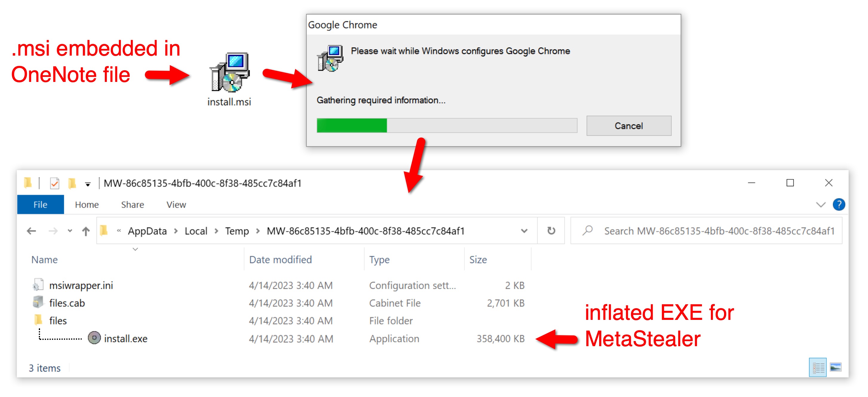868x397 pixels.
Task: Open recent locations dropdown arrow
Action: pyautogui.click(x=70, y=231)
